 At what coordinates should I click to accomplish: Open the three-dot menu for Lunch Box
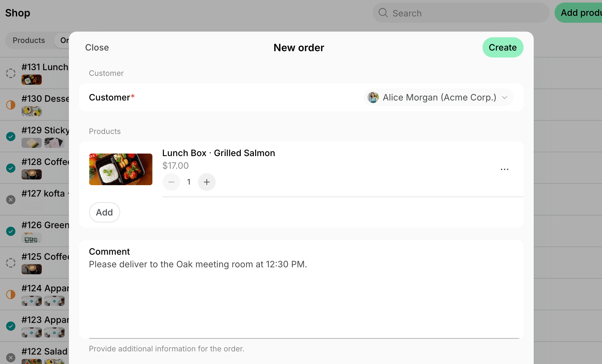pyautogui.click(x=505, y=169)
